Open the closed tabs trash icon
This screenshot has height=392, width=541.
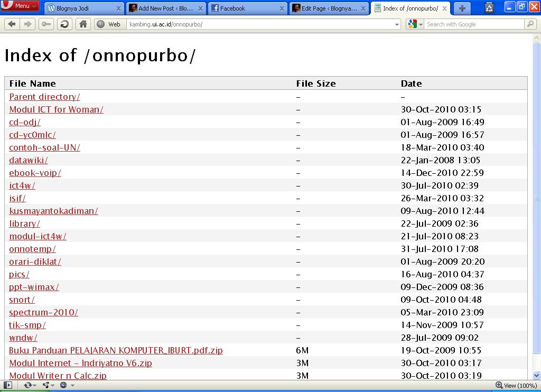click(489, 7)
